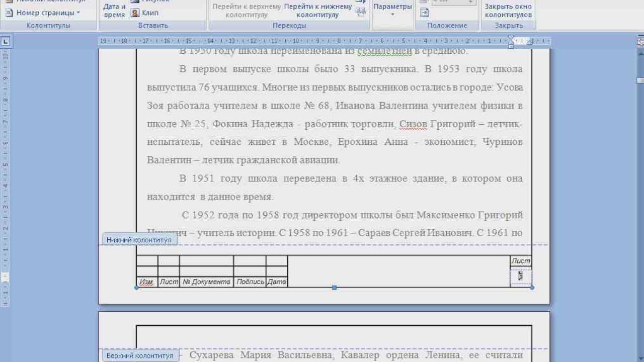Click the Колонтитулы group label
This screenshot has width=644, height=362.
(48, 25)
